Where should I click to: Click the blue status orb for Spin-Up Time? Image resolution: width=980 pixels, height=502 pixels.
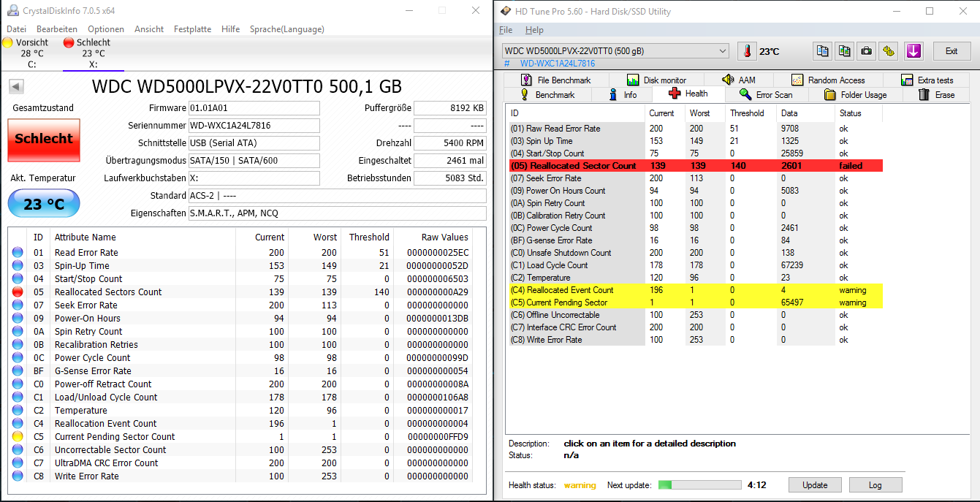click(x=18, y=265)
